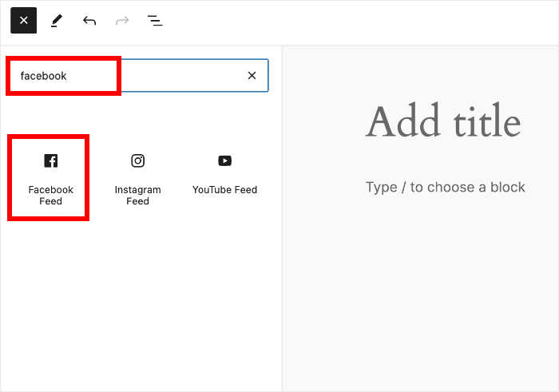559x392 pixels.
Task: Open the document list view outline
Action: click(155, 21)
